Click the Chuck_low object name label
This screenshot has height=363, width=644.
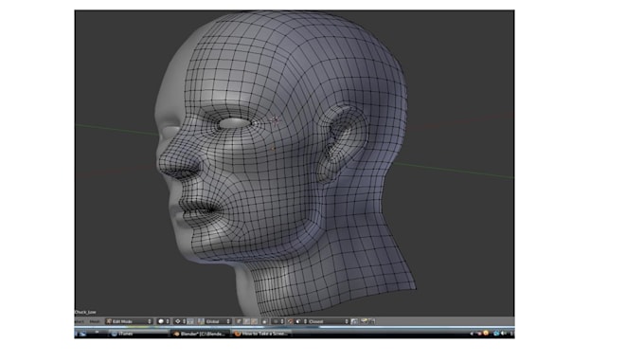coord(85,312)
